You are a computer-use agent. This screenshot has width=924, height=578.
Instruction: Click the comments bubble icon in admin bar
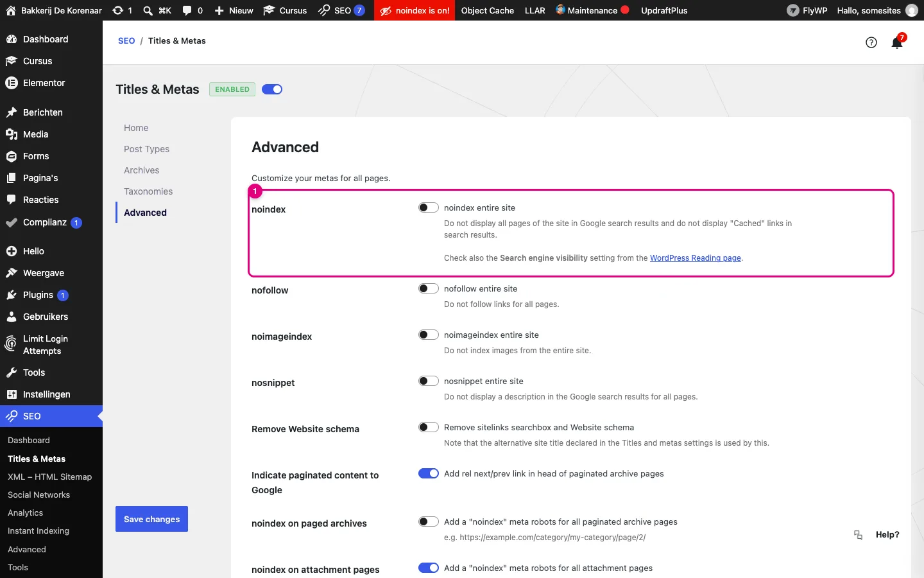pos(187,10)
